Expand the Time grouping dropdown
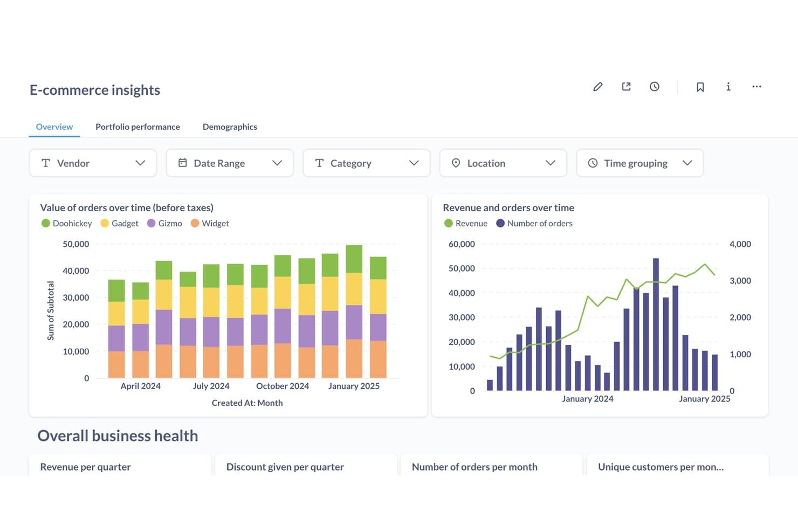Screen dimensions: 798x532 click(640, 163)
